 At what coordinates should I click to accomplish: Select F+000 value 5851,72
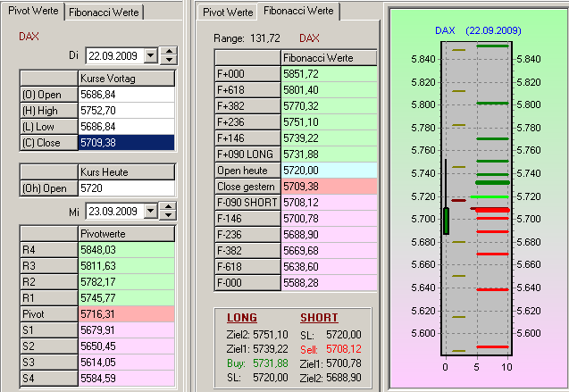(329, 73)
